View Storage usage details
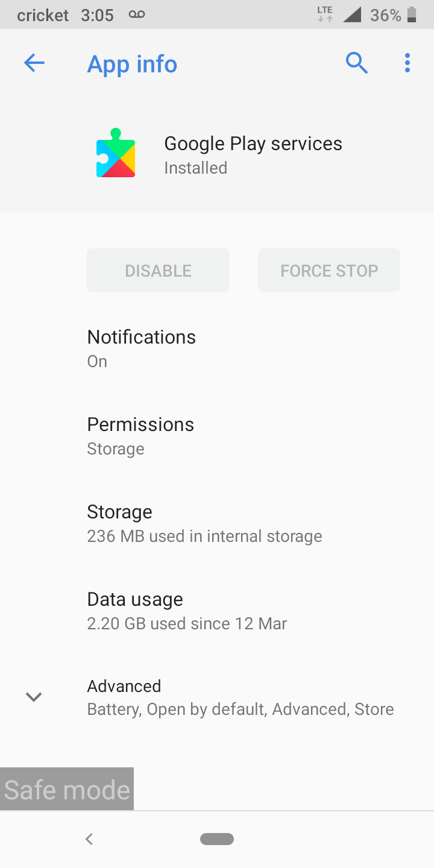434x868 pixels. click(x=204, y=523)
